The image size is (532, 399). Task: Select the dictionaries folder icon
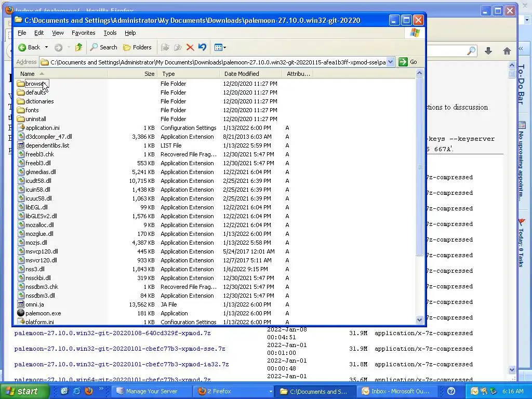point(21,101)
